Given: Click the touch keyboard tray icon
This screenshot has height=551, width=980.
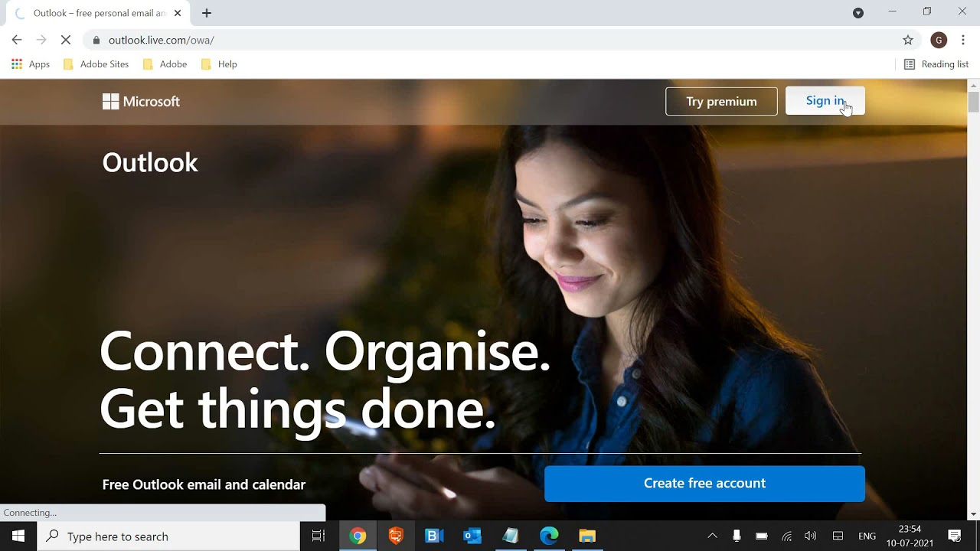Looking at the screenshot, I should (838, 536).
